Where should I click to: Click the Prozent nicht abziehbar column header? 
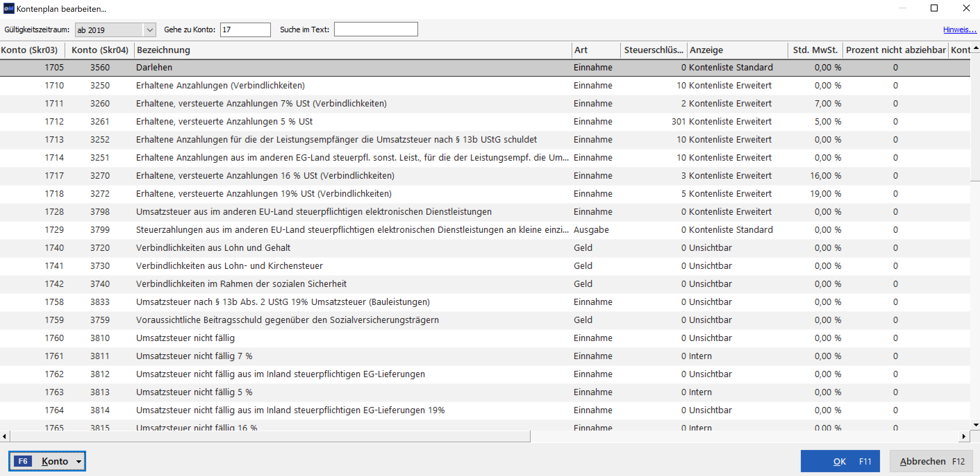(x=895, y=50)
